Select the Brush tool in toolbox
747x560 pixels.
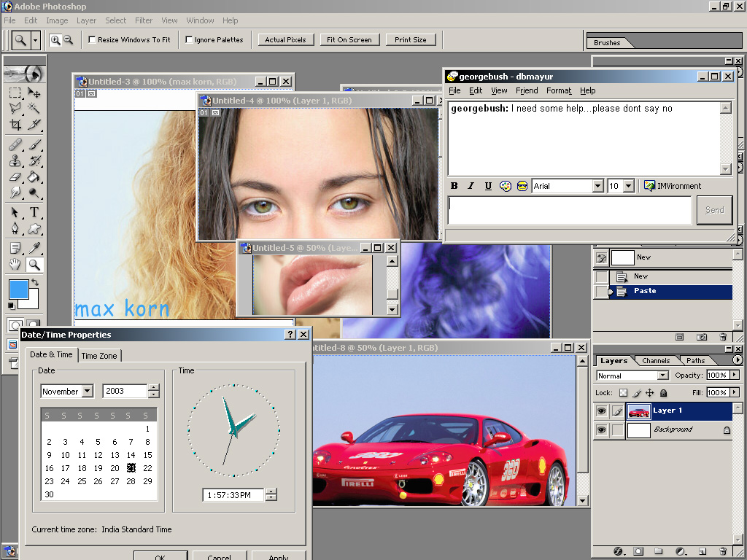(x=34, y=144)
